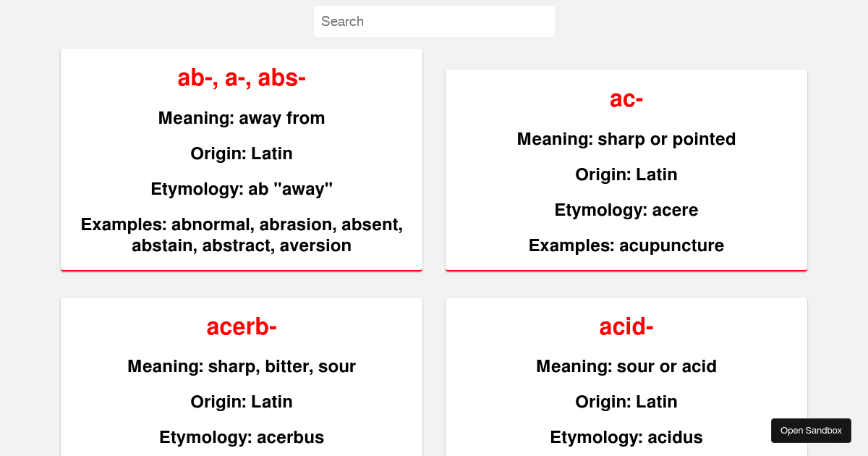Screen dimensions: 868x456
Task: Select the Etymology: acere text
Action: tap(626, 210)
